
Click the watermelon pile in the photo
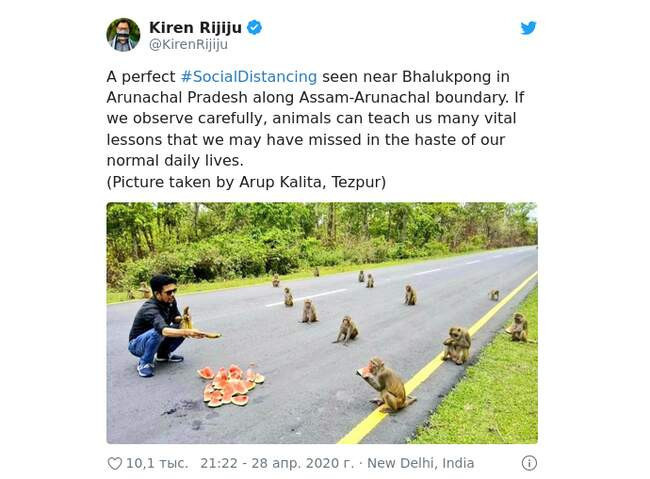pyautogui.click(x=230, y=385)
